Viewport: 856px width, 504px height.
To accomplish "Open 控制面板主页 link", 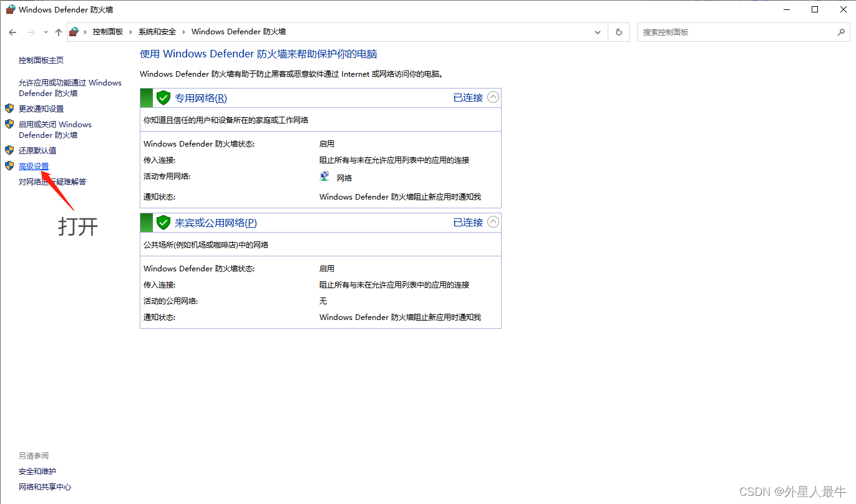I will point(41,61).
